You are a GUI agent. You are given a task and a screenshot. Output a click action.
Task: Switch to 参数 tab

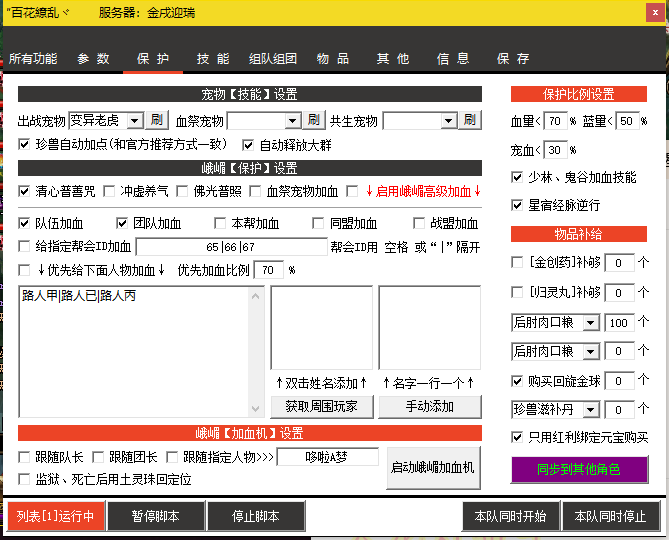(x=93, y=58)
